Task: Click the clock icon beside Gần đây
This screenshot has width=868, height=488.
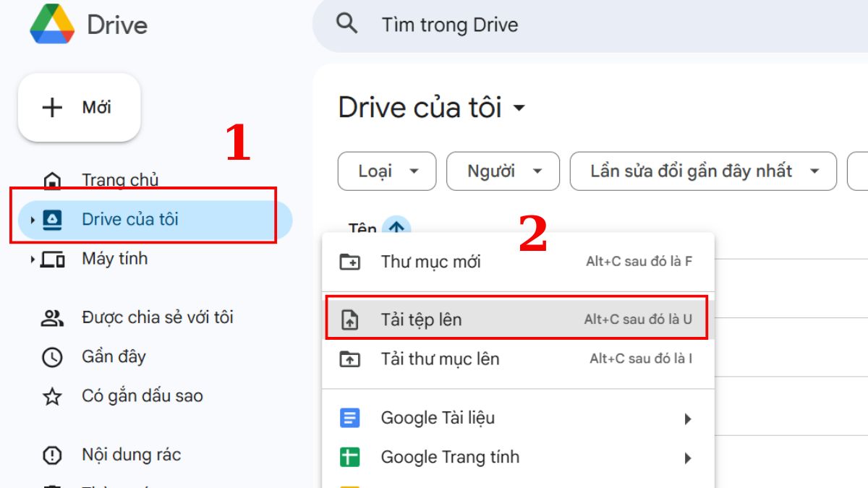Action: click(52, 356)
